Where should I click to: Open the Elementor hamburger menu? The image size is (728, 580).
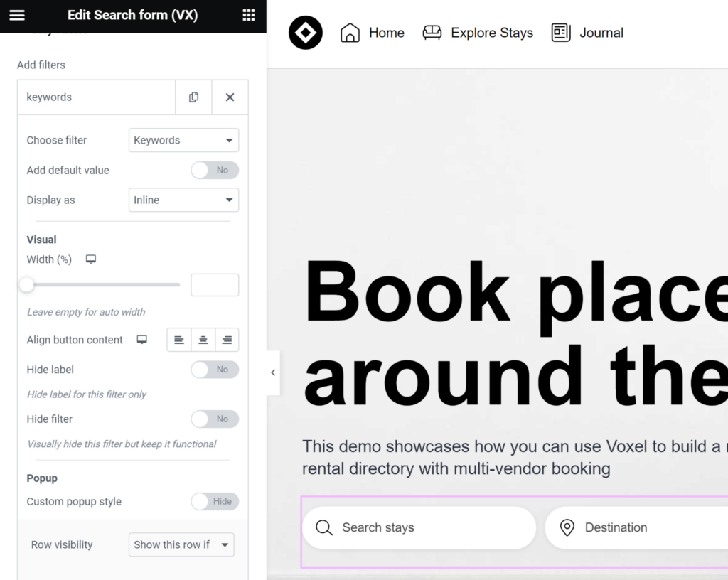(17, 16)
